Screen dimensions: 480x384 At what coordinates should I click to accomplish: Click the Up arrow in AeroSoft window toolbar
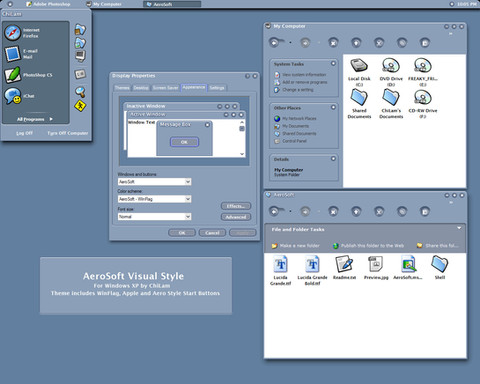(x=356, y=211)
